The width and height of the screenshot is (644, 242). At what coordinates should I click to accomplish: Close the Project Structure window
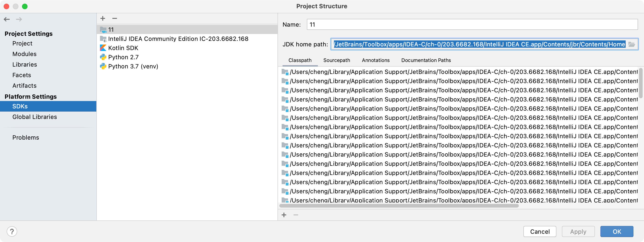coord(6,6)
